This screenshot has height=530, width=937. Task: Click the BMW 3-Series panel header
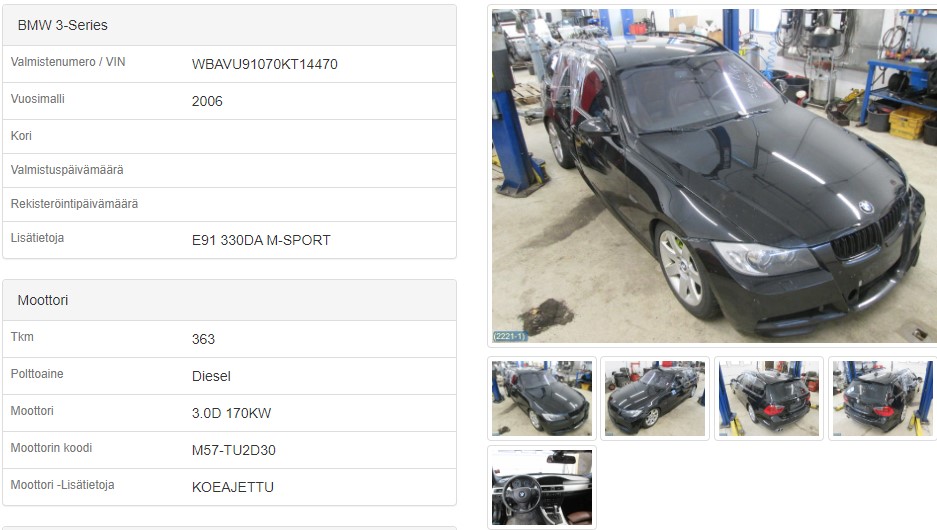point(229,25)
